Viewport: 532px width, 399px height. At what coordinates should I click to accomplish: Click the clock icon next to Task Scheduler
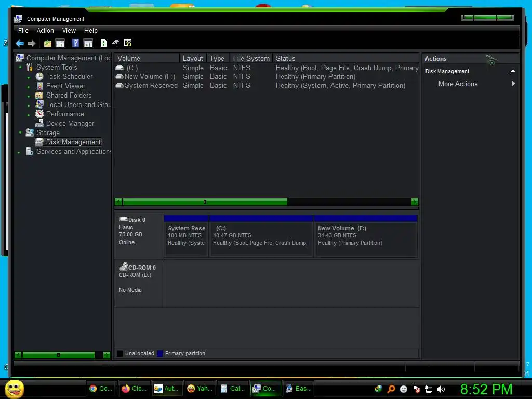click(x=39, y=76)
